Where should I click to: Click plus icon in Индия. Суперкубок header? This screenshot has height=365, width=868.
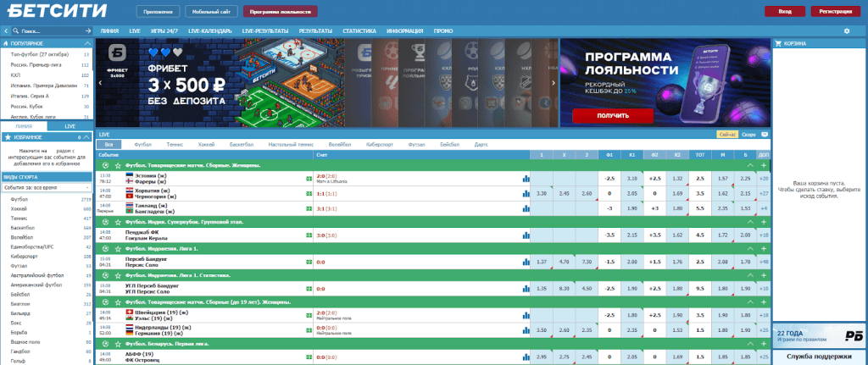[764, 222]
